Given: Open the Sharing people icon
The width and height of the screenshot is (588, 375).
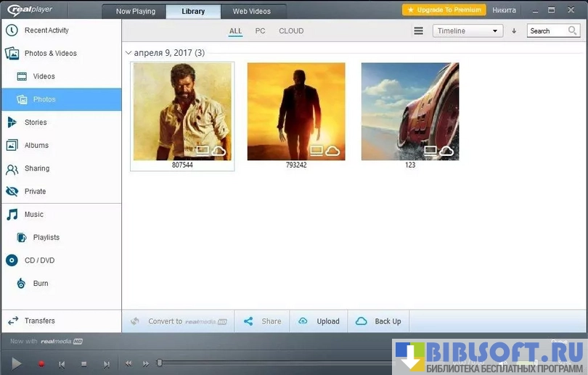Looking at the screenshot, I should [12, 169].
